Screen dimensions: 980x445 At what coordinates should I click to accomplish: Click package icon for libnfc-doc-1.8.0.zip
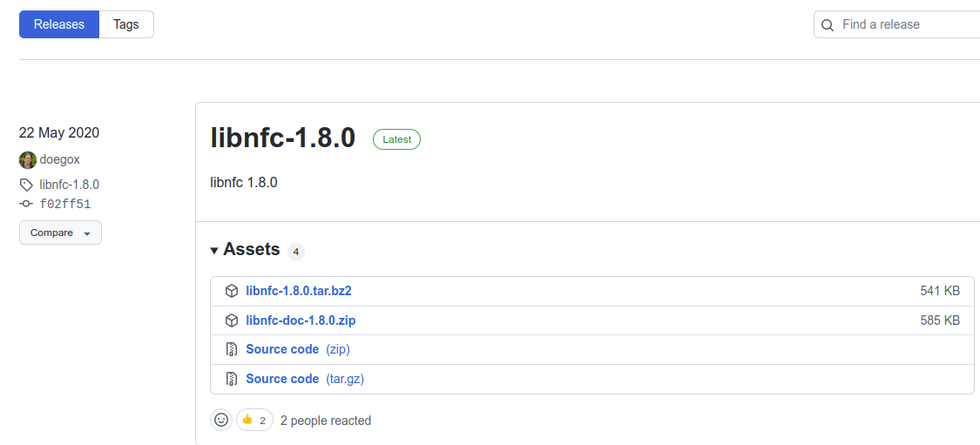point(232,320)
